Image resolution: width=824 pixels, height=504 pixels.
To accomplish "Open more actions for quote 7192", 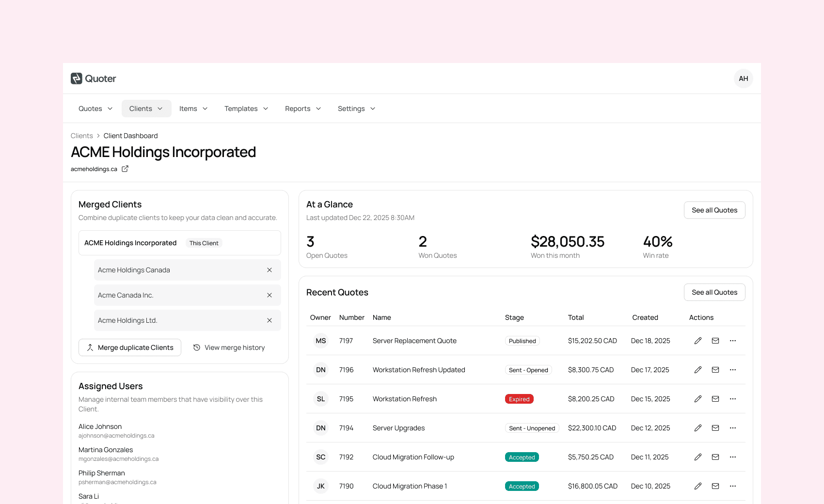I will (x=733, y=457).
